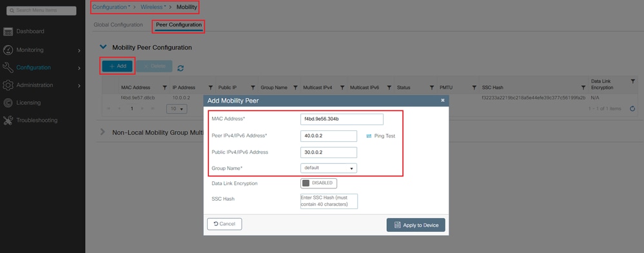Image resolution: width=644 pixels, height=253 pixels.
Task: Click the Administration gear icon
Action: (8, 85)
